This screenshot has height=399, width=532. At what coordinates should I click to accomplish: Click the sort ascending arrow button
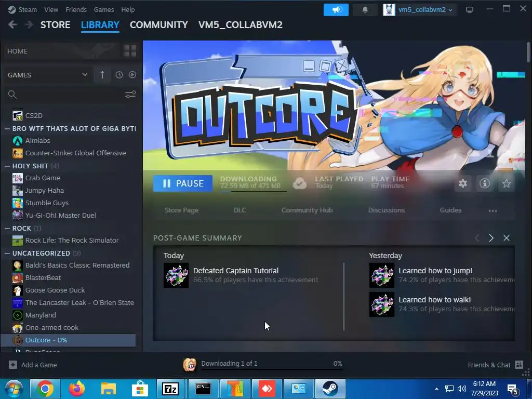102,75
